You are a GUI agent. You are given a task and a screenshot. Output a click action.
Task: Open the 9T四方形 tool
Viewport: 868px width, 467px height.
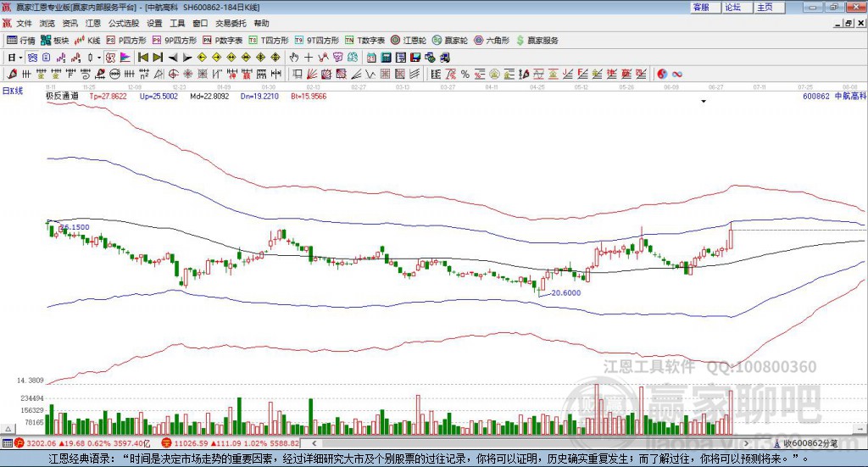[317, 41]
